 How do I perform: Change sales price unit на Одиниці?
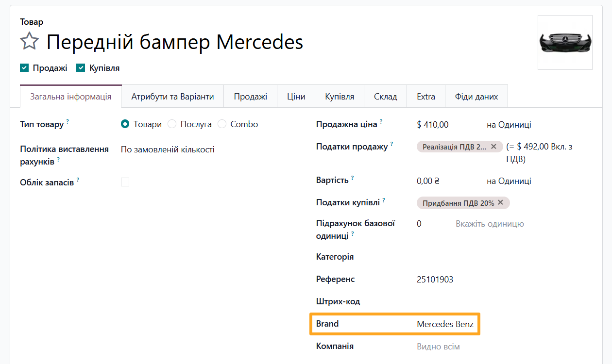[x=509, y=125]
